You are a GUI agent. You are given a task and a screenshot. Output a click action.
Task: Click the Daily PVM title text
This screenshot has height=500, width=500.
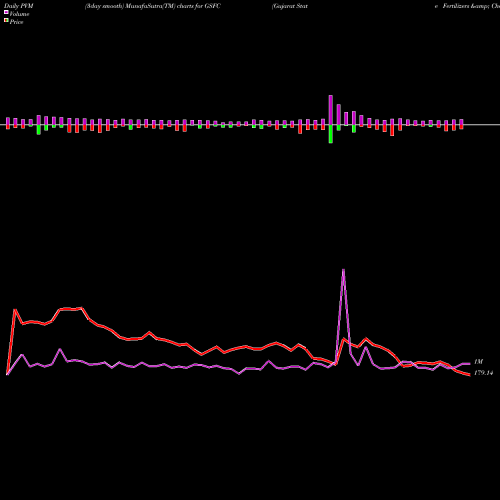[19, 6]
